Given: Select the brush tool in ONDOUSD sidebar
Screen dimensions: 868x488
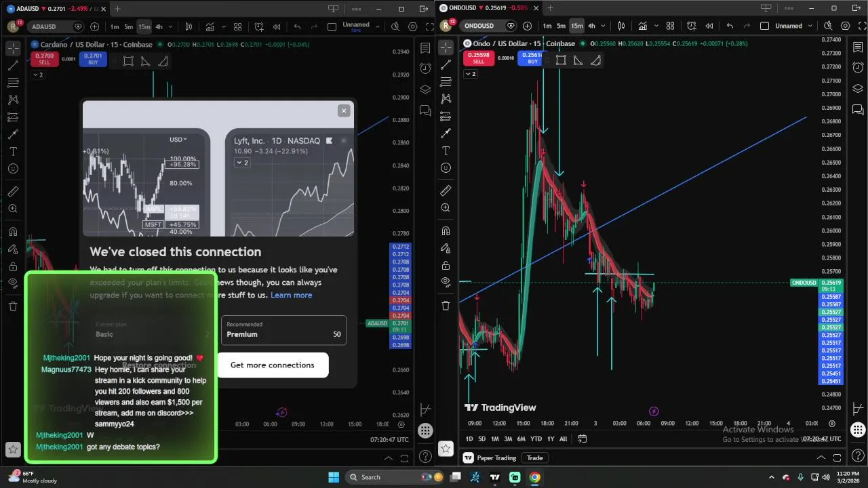Looking at the screenshot, I should click(x=446, y=134).
